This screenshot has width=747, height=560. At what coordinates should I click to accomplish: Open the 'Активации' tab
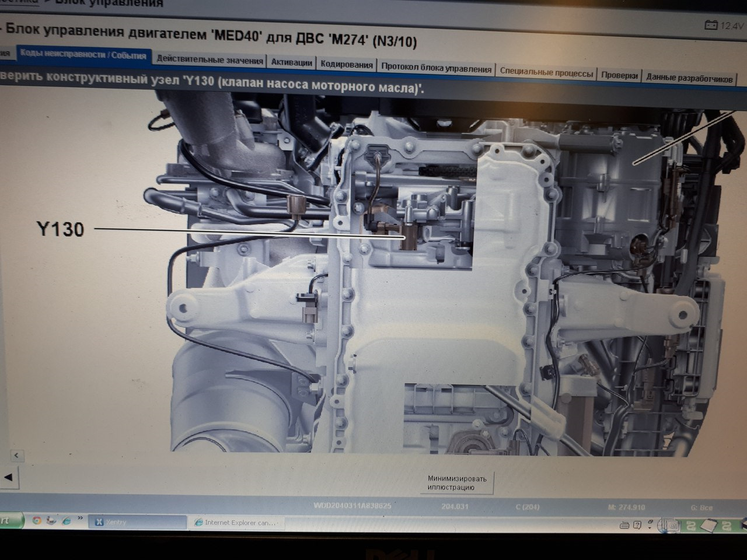(292, 62)
